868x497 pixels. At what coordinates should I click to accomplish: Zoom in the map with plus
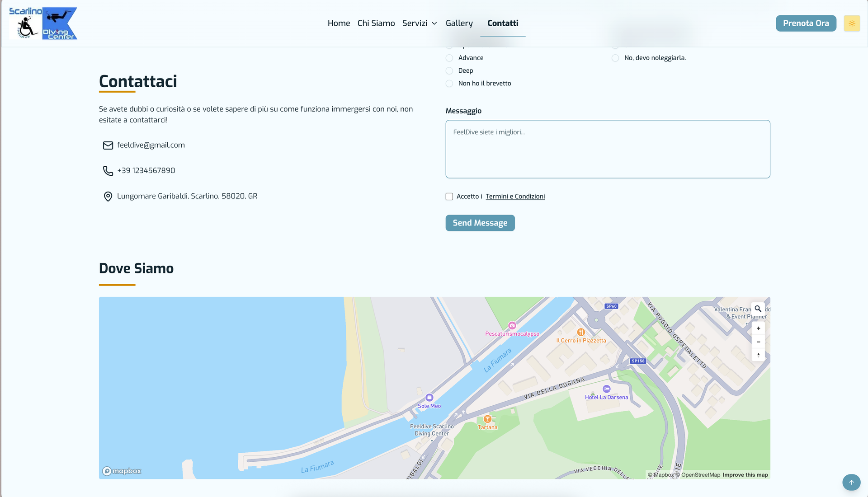(758, 328)
